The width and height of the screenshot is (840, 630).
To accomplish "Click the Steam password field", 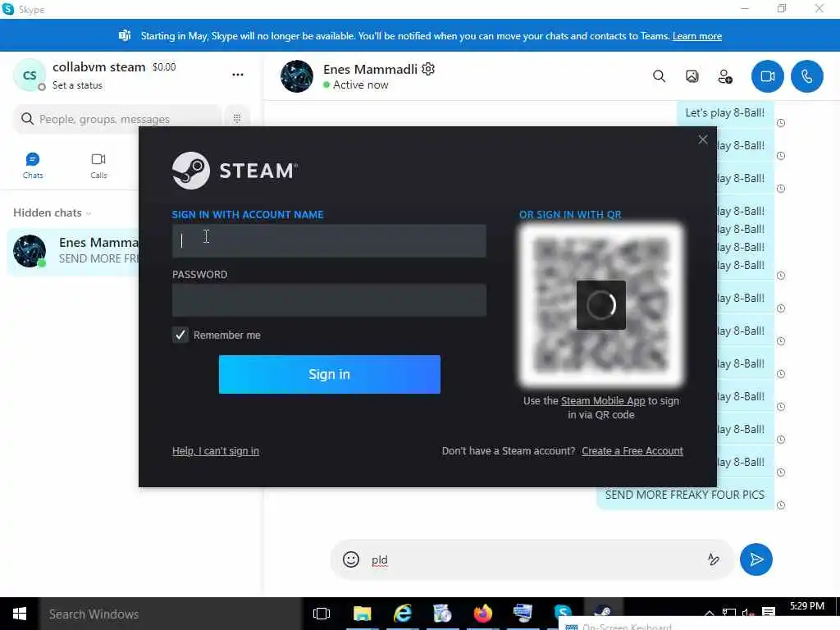I will (x=329, y=300).
